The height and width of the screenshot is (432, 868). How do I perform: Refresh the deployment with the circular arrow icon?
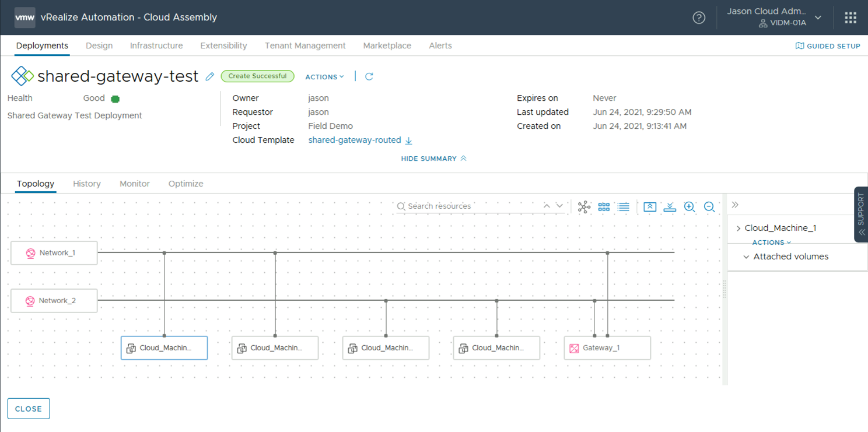pos(369,76)
